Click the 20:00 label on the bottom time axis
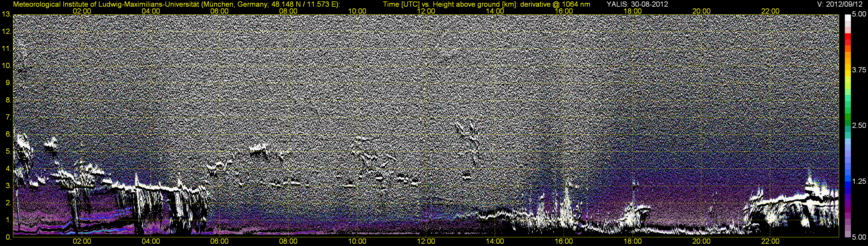 (x=702, y=241)
